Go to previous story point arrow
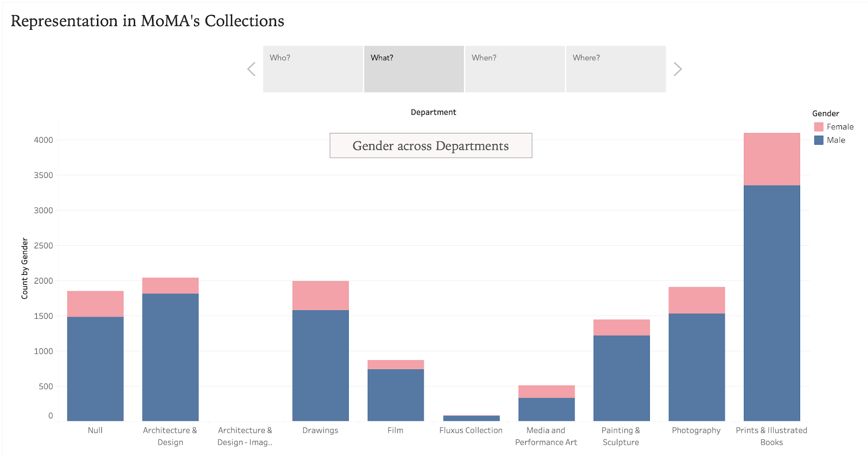This screenshot has height=455, width=868. pos(251,69)
